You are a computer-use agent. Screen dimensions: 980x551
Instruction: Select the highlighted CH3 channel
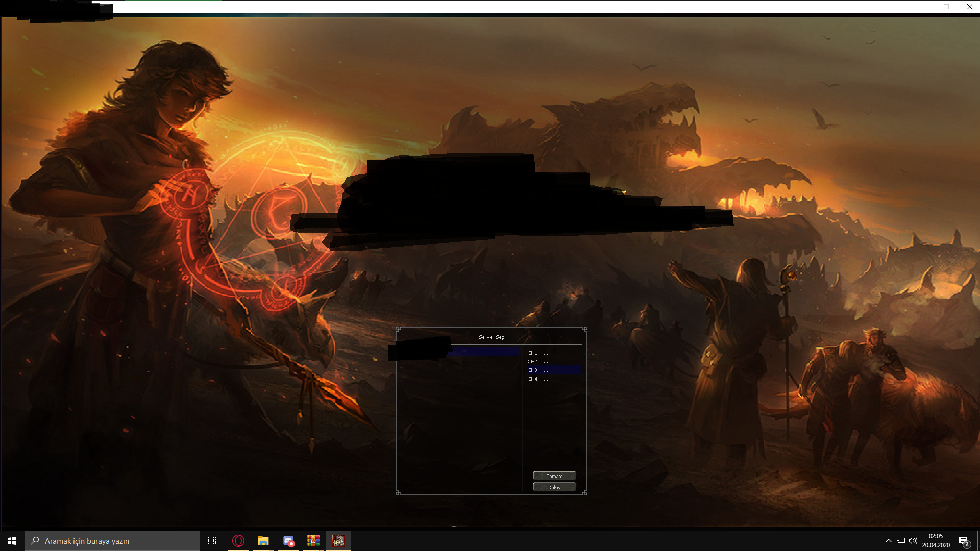point(554,370)
